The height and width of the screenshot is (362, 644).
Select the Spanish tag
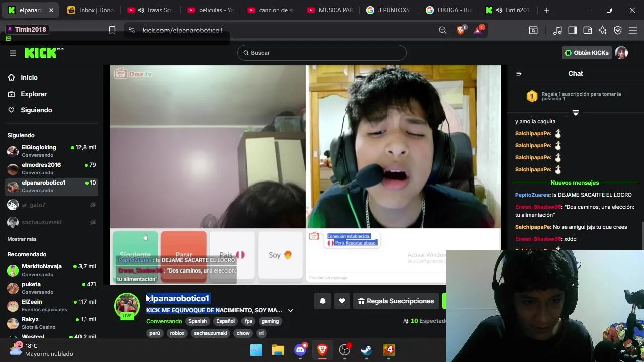197,321
